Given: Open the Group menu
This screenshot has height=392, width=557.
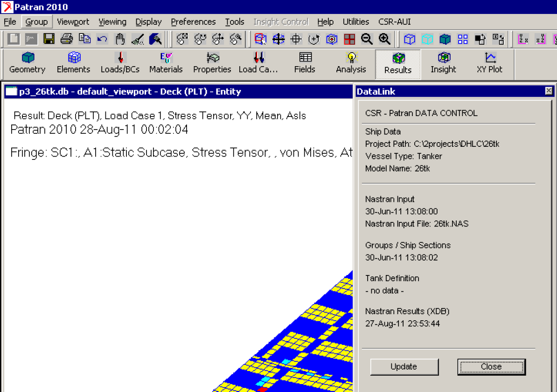Looking at the screenshot, I should [x=36, y=21].
